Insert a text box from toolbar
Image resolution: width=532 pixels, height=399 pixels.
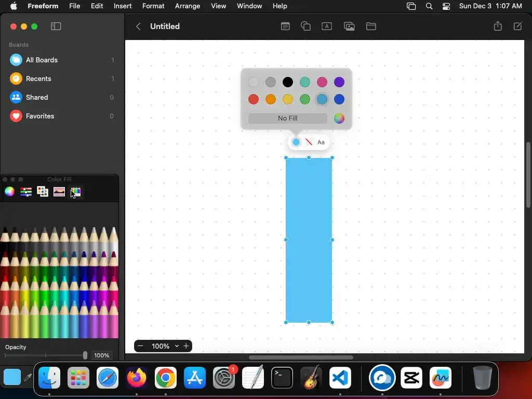pyautogui.click(x=327, y=26)
